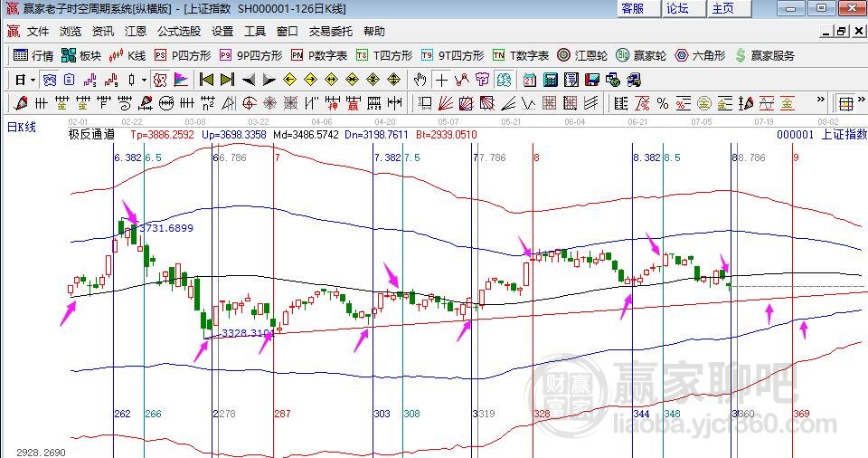Image resolution: width=868 pixels, height=458 pixels.
Task: Click the 主页 homepage button
Action: point(729,8)
